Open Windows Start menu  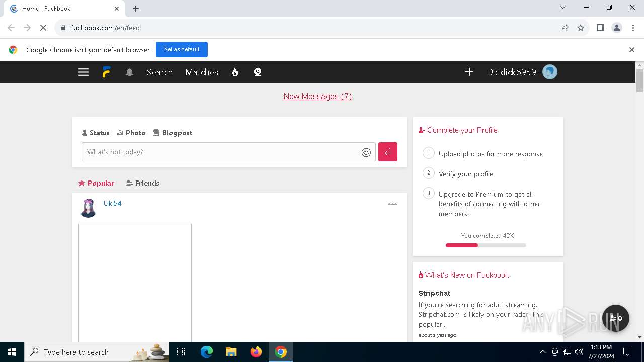tap(12, 352)
